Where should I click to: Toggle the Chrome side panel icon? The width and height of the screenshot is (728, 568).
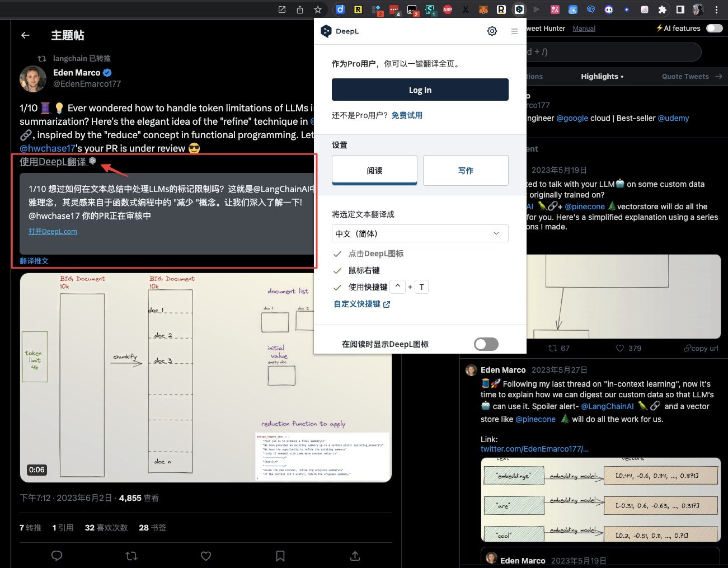[x=680, y=10]
